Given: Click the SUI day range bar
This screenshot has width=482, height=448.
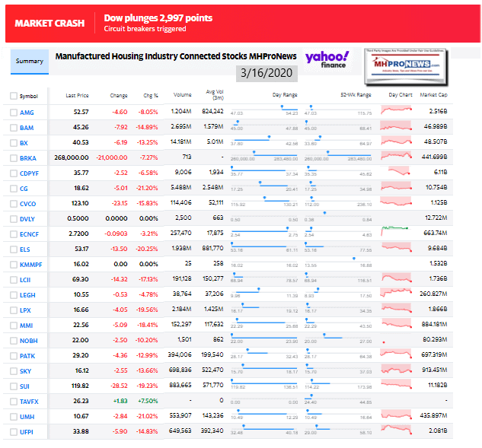Looking at the screenshot, I should point(264,383).
